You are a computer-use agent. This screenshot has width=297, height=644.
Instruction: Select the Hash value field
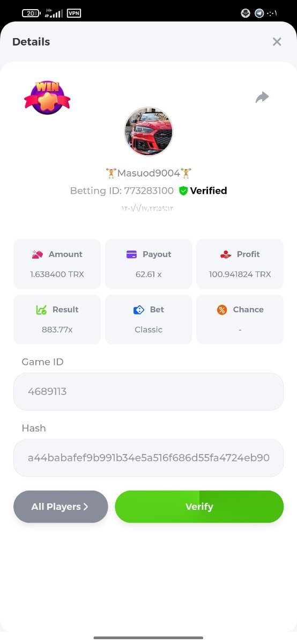coord(148,458)
